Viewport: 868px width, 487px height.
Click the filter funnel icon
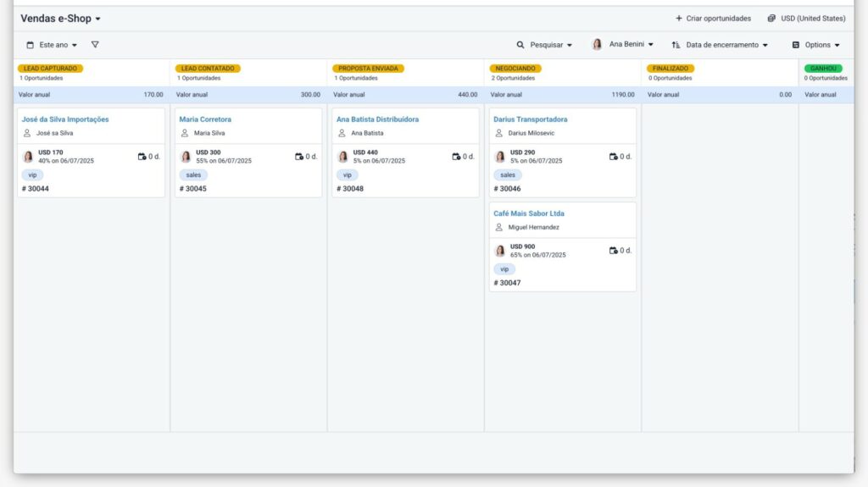pos(95,44)
